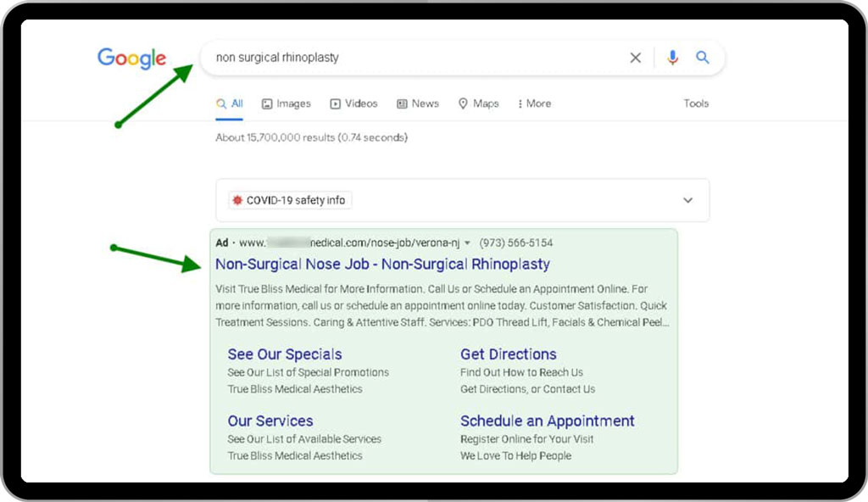Click 'Find Out How to Reach Us' text
This screenshot has height=502, width=868.
[521, 372]
